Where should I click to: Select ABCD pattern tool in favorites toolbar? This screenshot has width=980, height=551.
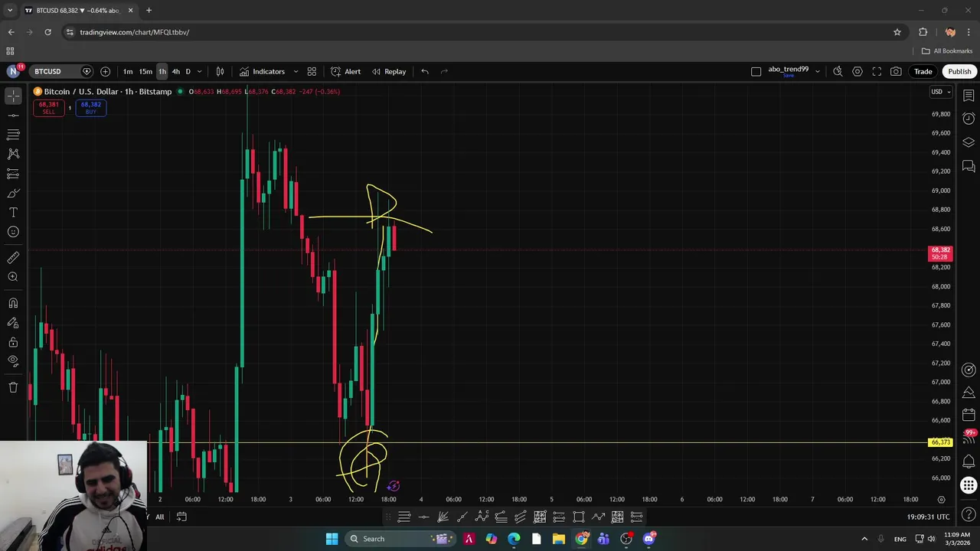pyautogui.click(x=482, y=517)
